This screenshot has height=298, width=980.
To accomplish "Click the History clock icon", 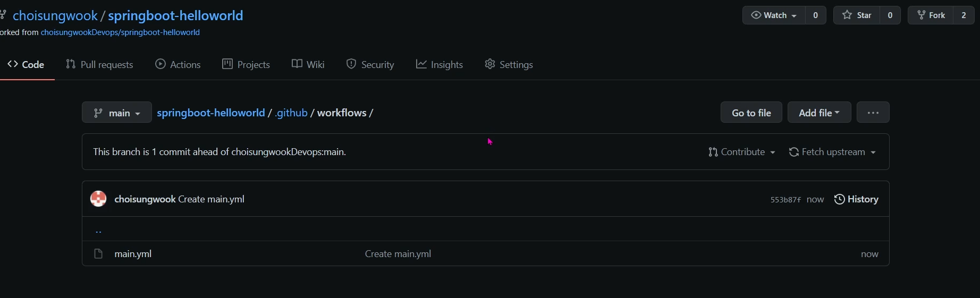I will [x=840, y=199].
